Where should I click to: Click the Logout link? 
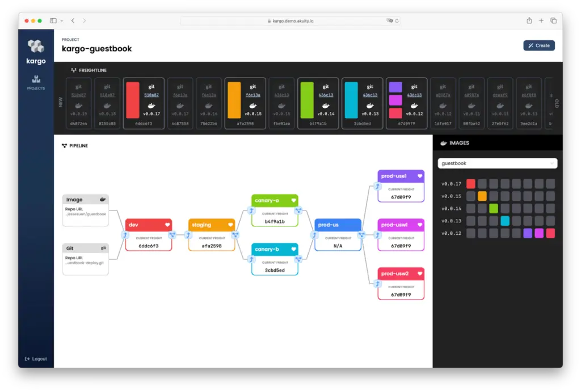[36, 359]
